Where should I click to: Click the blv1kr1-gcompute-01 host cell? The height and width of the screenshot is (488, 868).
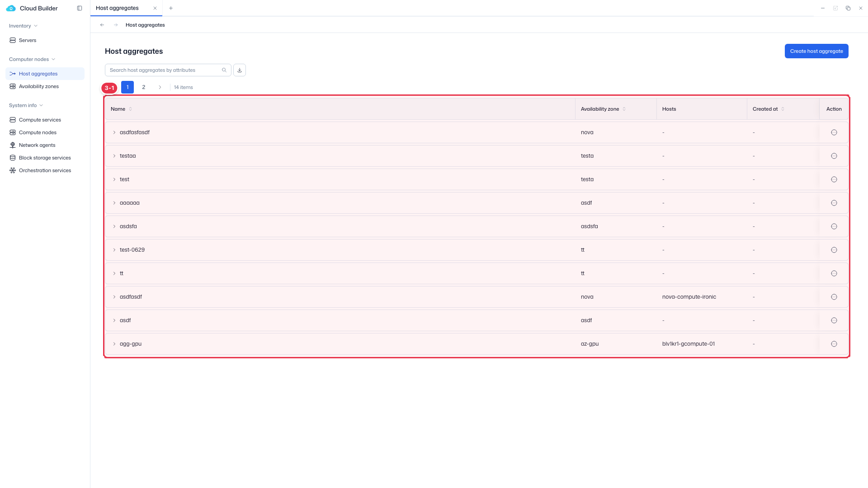(689, 344)
